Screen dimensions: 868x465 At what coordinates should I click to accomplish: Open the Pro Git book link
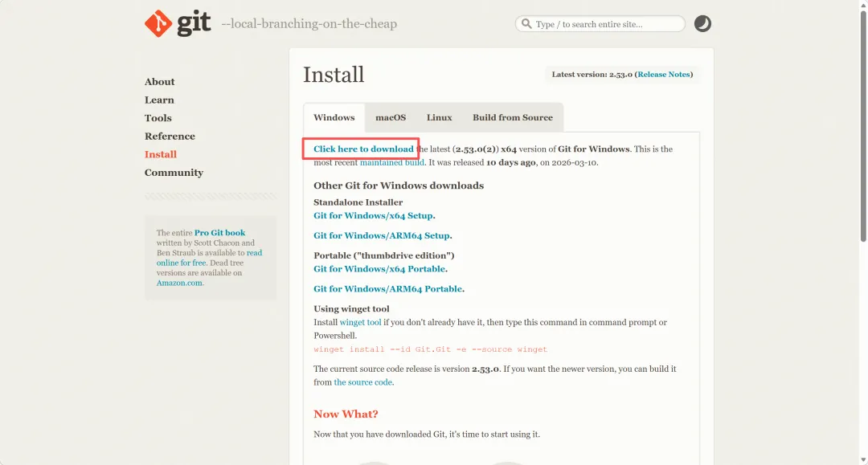click(x=219, y=233)
